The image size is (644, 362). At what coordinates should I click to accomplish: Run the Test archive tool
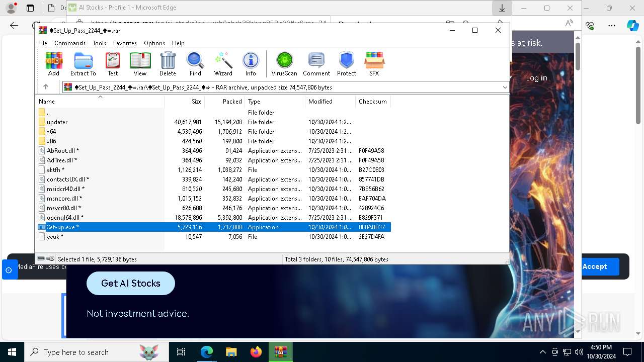pyautogui.click(x=113, y=64)
